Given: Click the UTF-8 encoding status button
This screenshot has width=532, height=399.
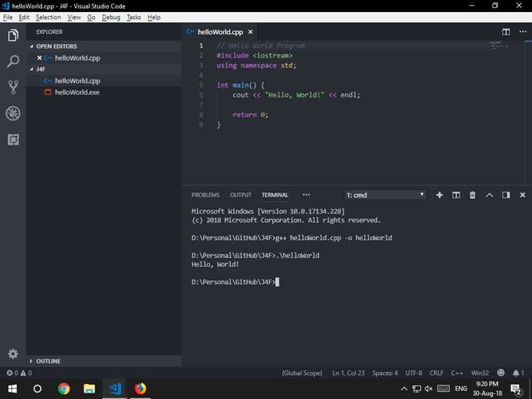Looking at the screenshot, I should 414,373.
